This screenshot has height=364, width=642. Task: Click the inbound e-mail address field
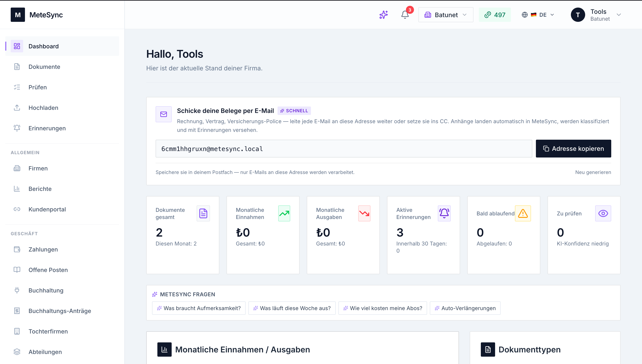tap(344, 149)
